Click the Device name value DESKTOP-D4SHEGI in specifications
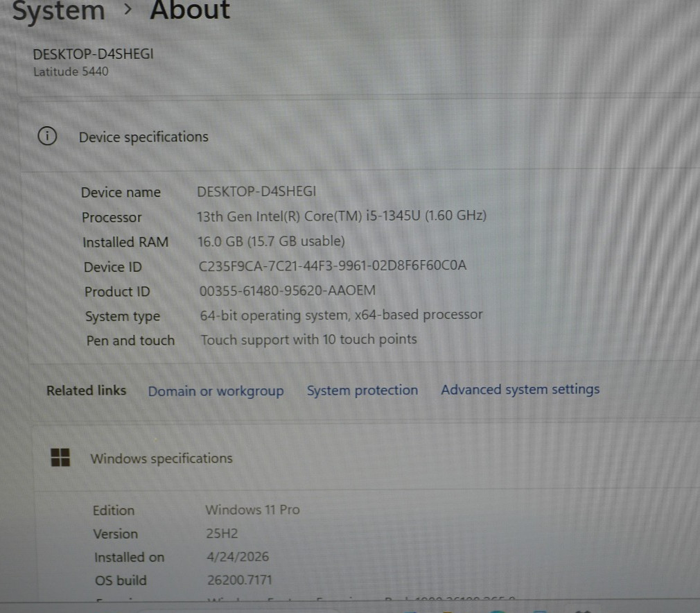 (256, 191)
